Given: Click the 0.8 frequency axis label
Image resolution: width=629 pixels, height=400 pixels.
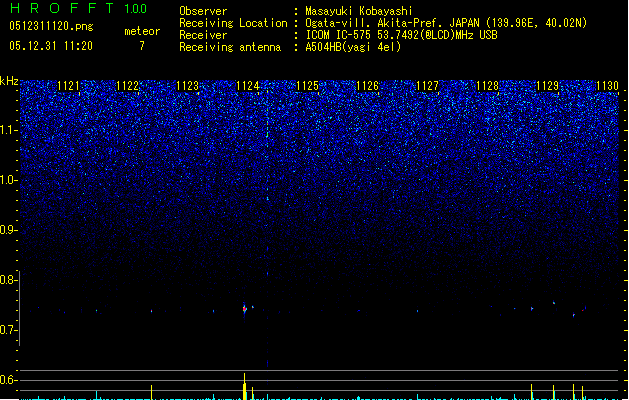Looking at the screenshot, I should coord(8,280).
